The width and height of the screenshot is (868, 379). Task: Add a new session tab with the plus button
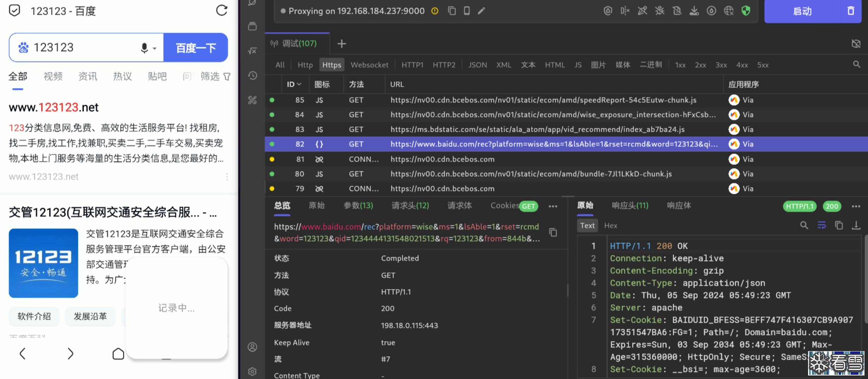(x=342, y=44)
